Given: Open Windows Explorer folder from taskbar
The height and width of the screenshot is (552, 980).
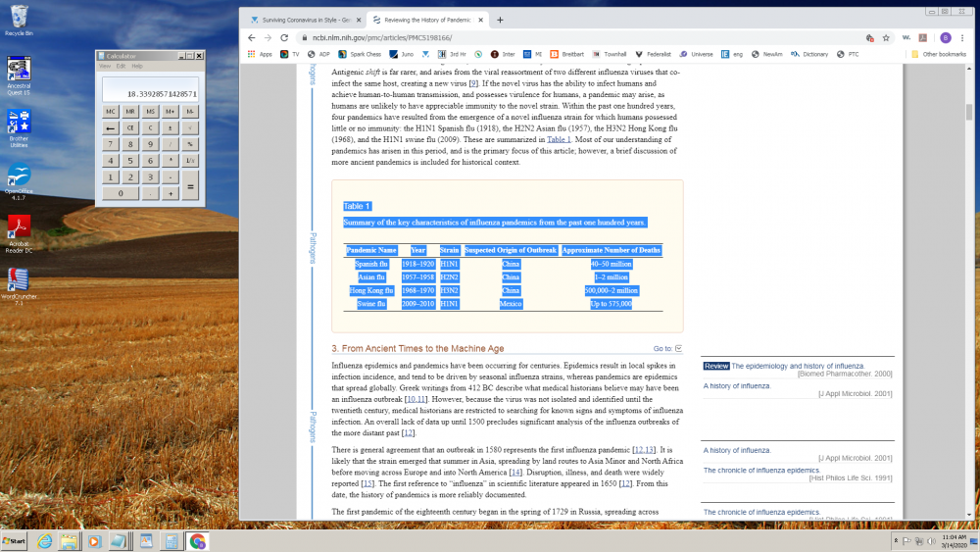Looking at the screenshot, I should (70, 541).
